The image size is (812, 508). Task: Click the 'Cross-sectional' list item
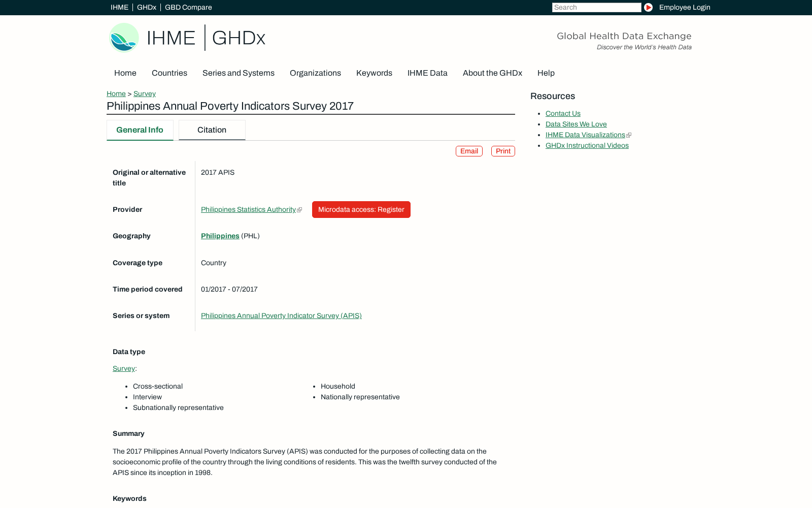158,387
